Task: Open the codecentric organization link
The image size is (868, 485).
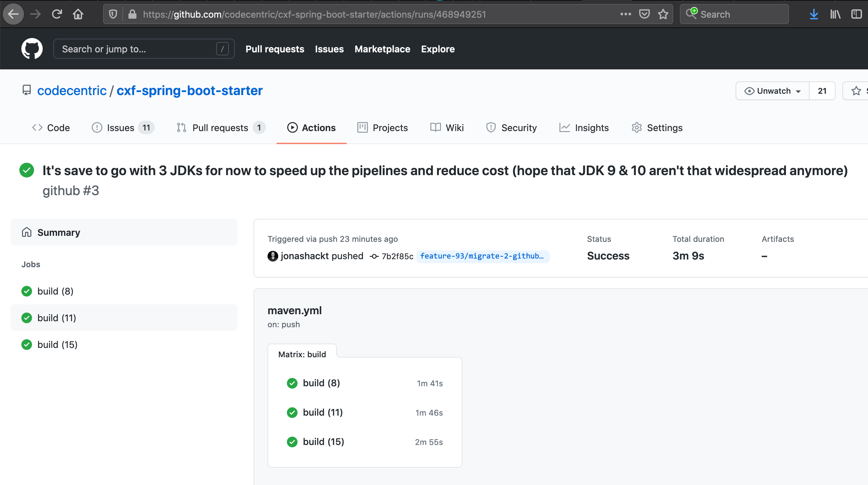Action: (72, 90)
